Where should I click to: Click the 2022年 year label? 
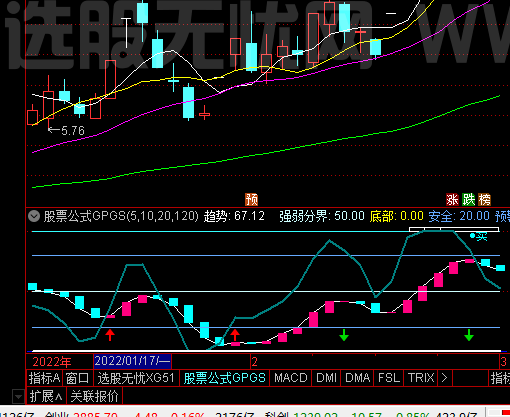[52, 362]
